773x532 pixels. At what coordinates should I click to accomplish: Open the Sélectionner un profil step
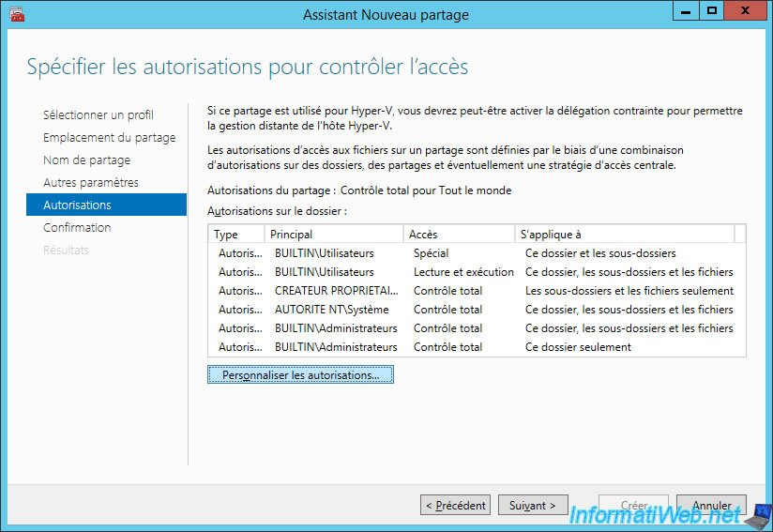point(99,114)
